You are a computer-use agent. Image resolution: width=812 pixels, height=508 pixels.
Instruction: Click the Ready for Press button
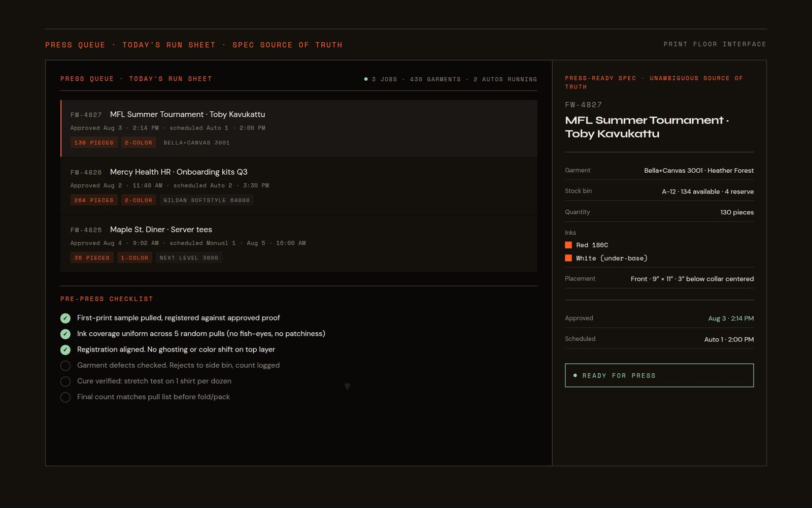coord(659,375)
